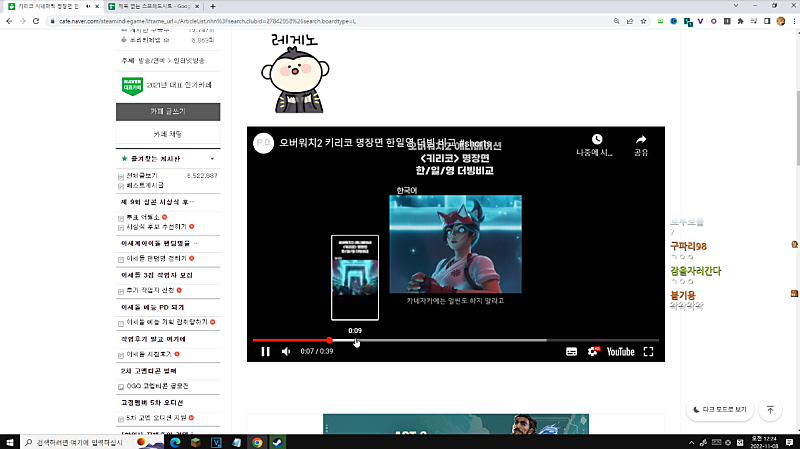Screen dimensions: 800x449
Task: Open the Windows Start menu
Action: coord(10,442)
